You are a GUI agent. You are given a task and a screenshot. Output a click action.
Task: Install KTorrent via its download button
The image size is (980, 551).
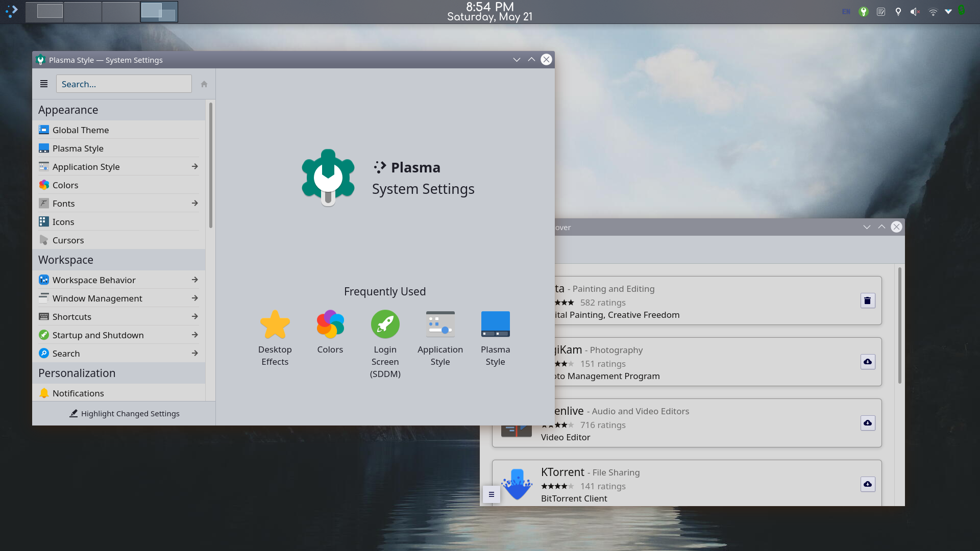coord(868,484)
